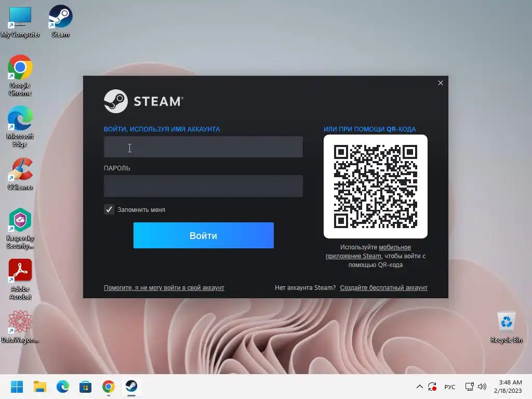532x399 pixels.
Task: Click the ВОЙТИ, ИСПОЛЬЗУЯ ИМЯ АККАУНТА label
Action: point(162,129)
